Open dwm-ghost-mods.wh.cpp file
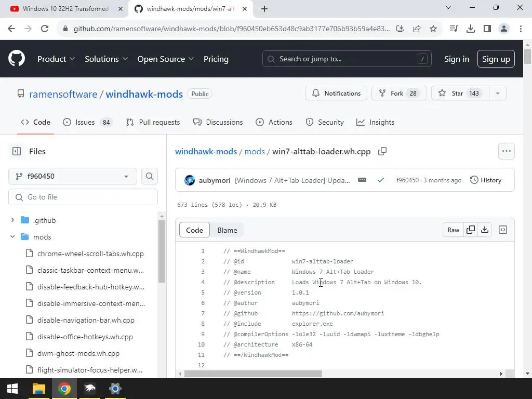The image size is (532, 399). click(78, 353)
